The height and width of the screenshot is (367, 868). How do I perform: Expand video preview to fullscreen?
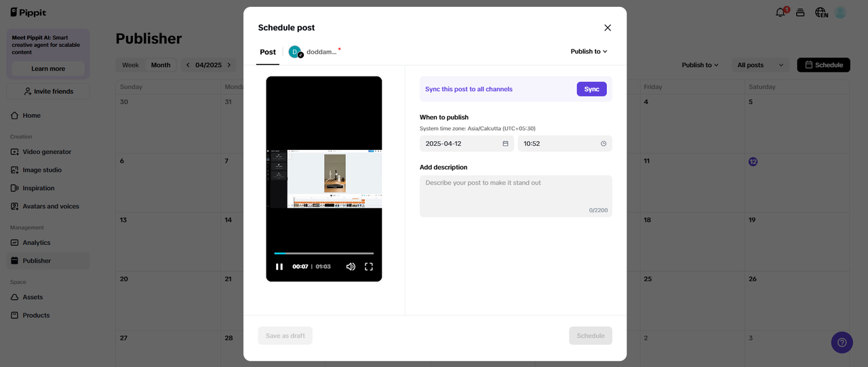click(x=369, y=267)
